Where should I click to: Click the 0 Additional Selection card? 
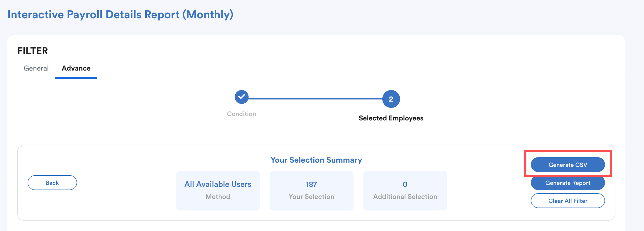pos(405,191)
